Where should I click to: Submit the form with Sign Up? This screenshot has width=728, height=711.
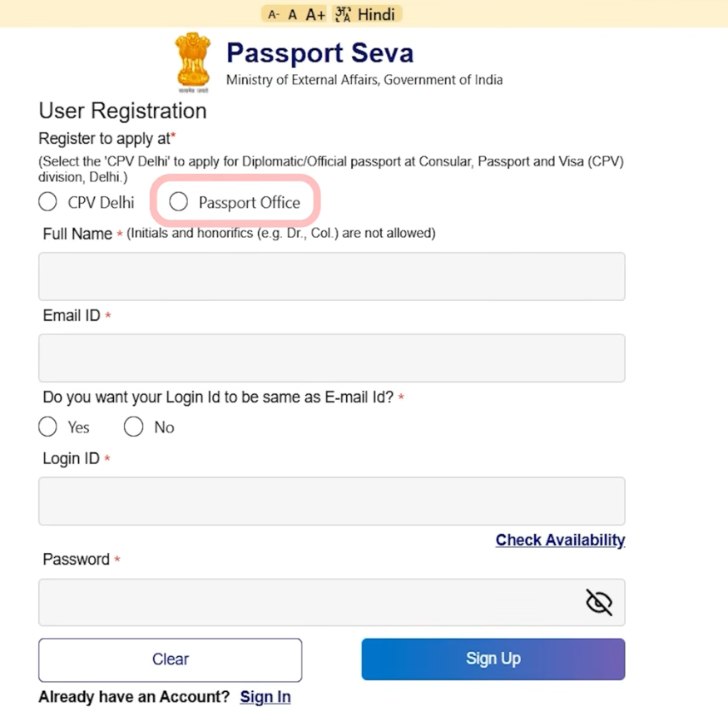[x=493, y=659]
